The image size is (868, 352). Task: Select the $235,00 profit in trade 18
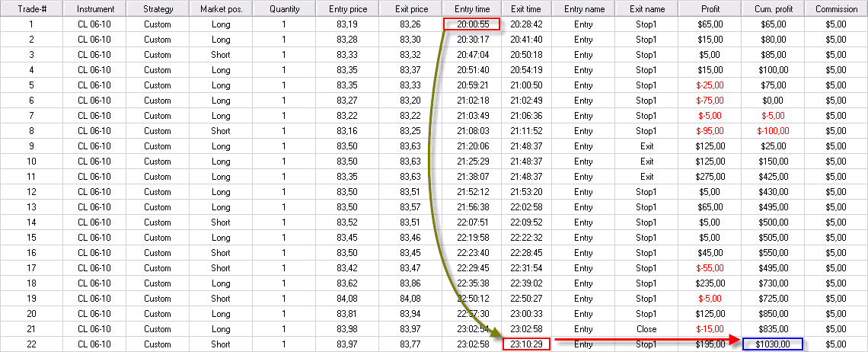click(710, 283)
